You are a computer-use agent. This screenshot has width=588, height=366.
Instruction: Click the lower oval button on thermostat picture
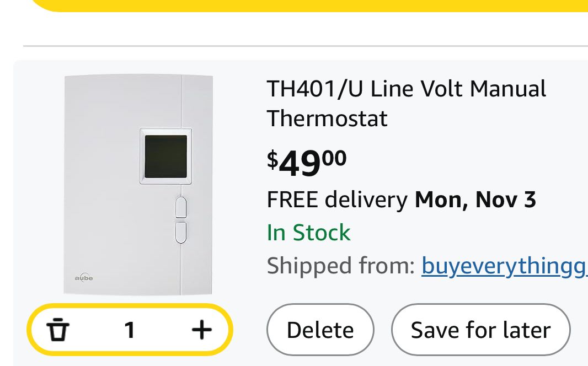pos(181,232)
